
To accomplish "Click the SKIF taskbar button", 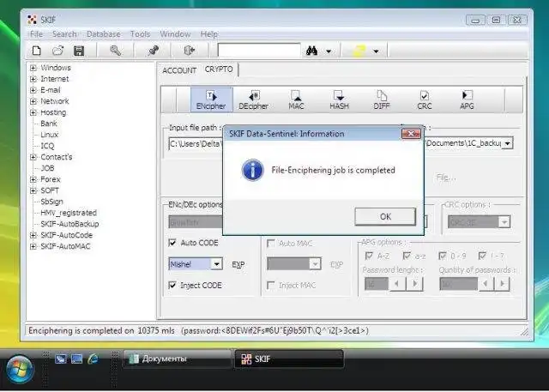I will pyautogui.click(x=289, y=359).
